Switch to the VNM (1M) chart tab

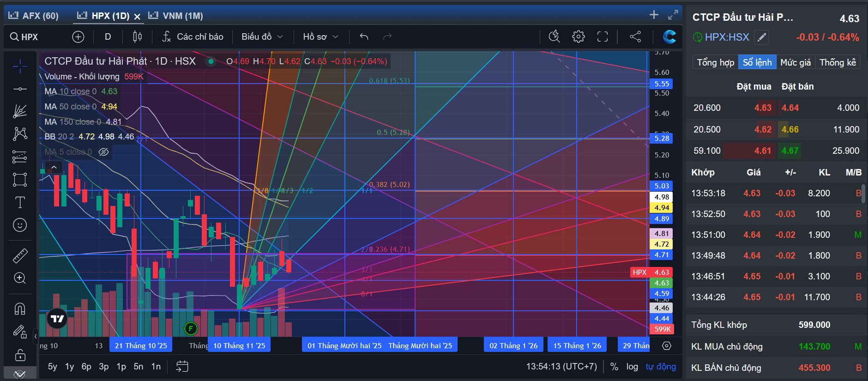(175, 16)
